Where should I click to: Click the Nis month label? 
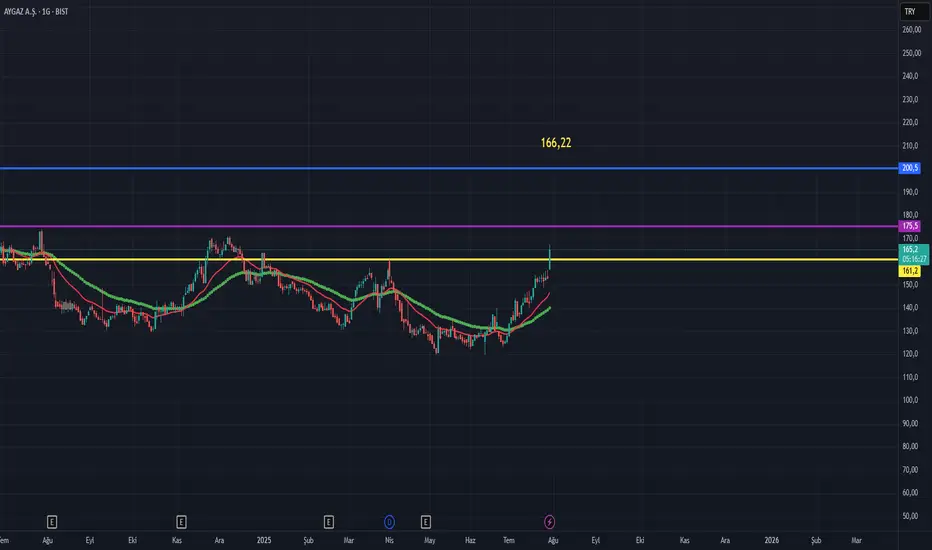389,540
